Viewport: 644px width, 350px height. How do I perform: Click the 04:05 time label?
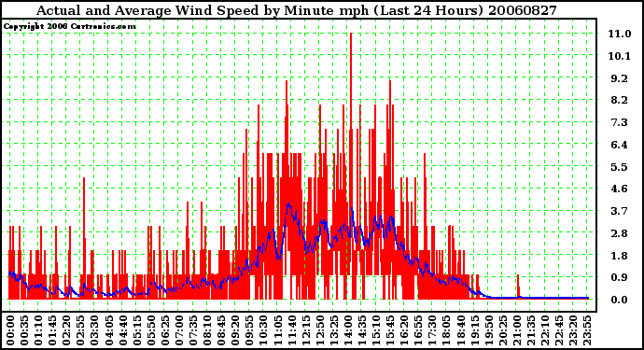coord(108,330)
